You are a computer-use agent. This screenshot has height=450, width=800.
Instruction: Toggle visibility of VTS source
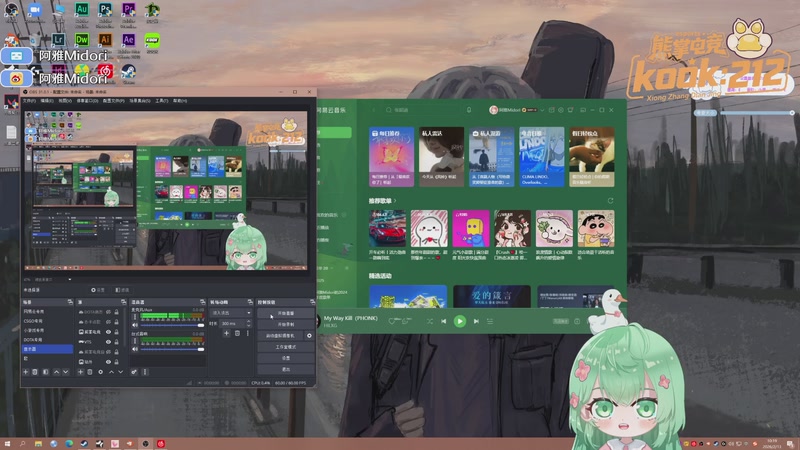click(x=108, y=342)
